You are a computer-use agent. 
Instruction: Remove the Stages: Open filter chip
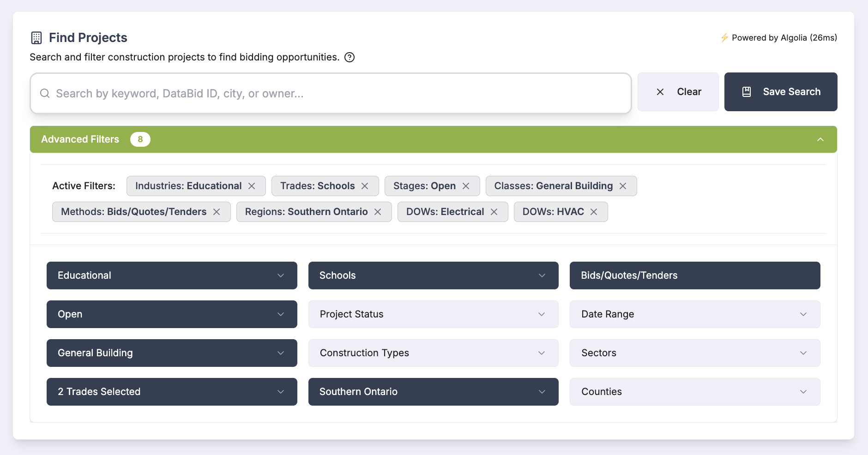click(x=466, y=186)
